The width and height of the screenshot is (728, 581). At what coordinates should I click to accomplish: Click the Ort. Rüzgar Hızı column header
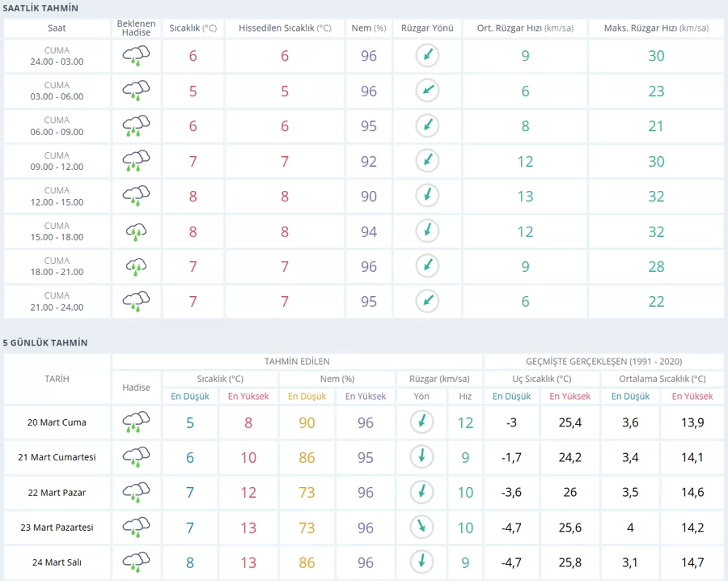524,28
